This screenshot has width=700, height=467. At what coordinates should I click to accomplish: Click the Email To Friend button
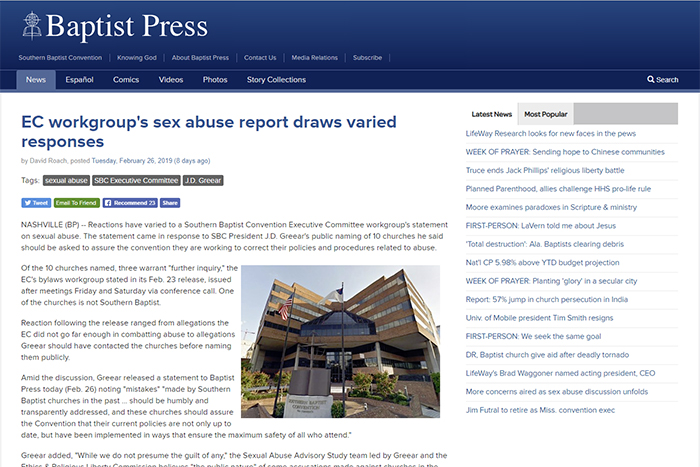click(77, 203)
